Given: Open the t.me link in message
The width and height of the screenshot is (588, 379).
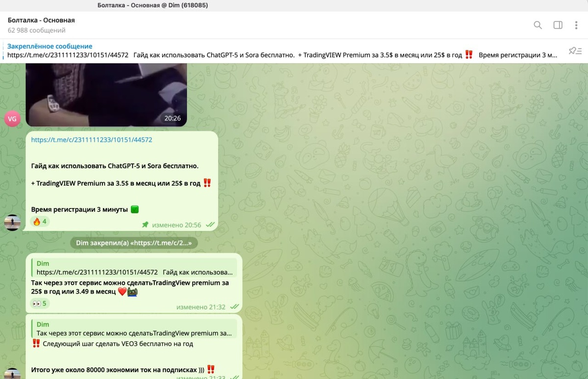Looking at the screenshot, I should (x=92, y=140).
